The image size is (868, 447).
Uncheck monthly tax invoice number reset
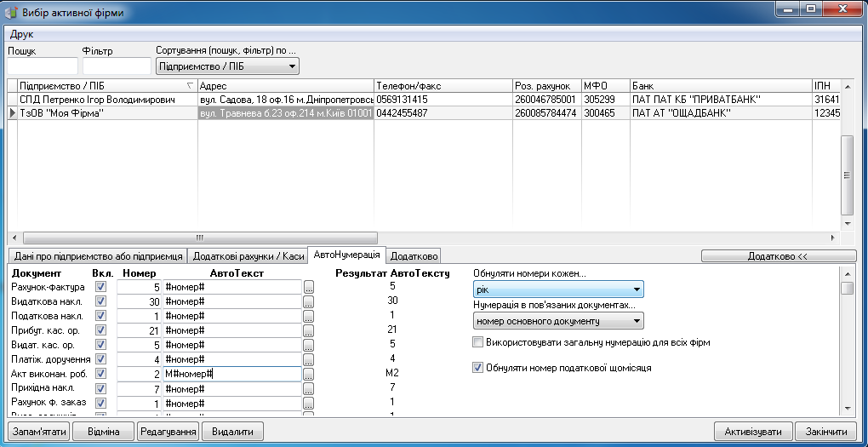pos(477,369)
